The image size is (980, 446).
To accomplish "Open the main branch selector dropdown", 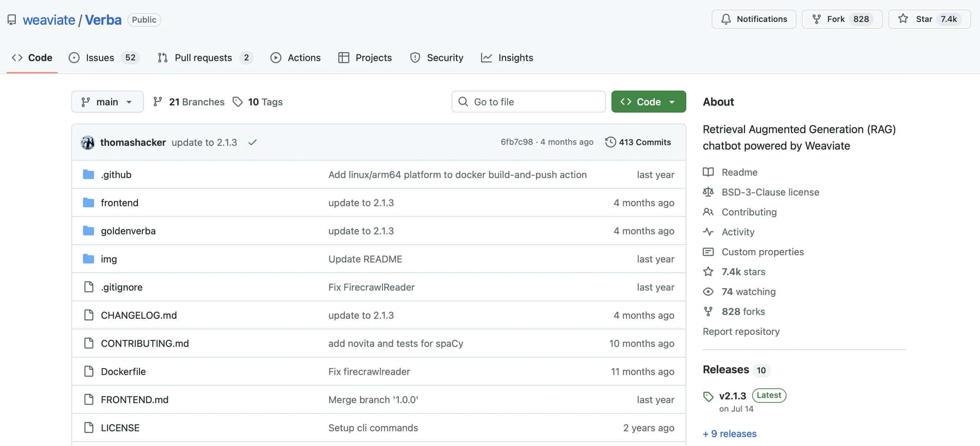I will tap(107, 102).
